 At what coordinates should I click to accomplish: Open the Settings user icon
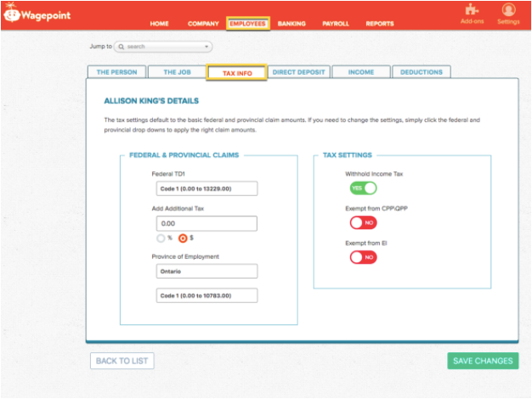(x=508, y=9)
